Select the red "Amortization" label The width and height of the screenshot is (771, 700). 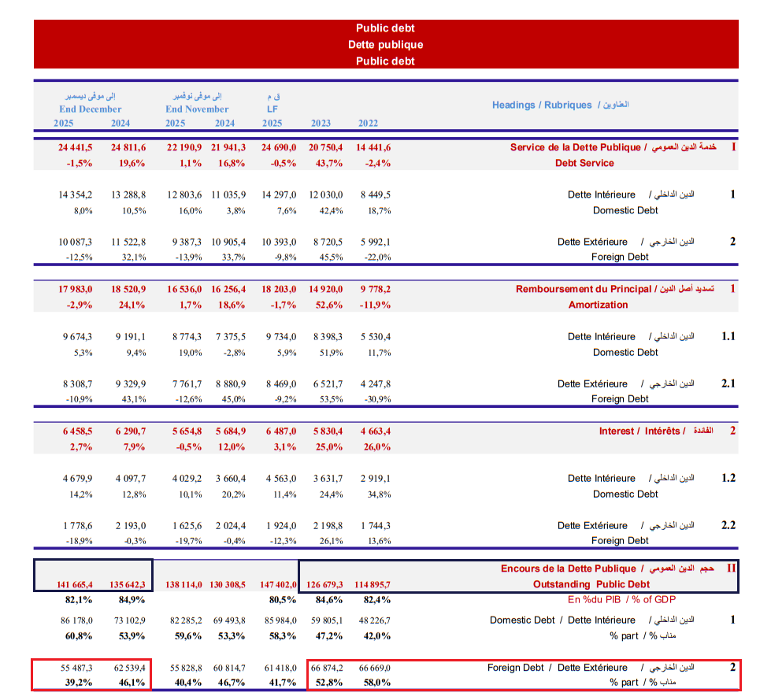pyautogui.click(x=598, y=305)
